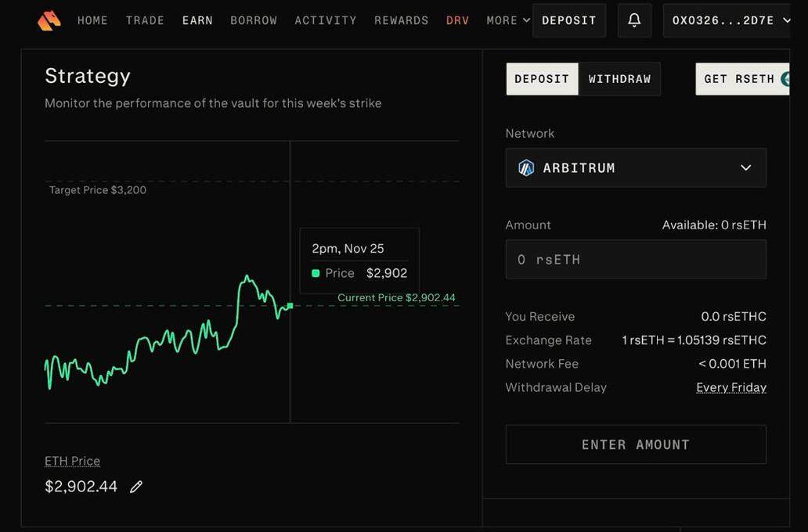Switch to the Deposit tab
Viewport: 808px width, 532px height.
pos(542,79)
